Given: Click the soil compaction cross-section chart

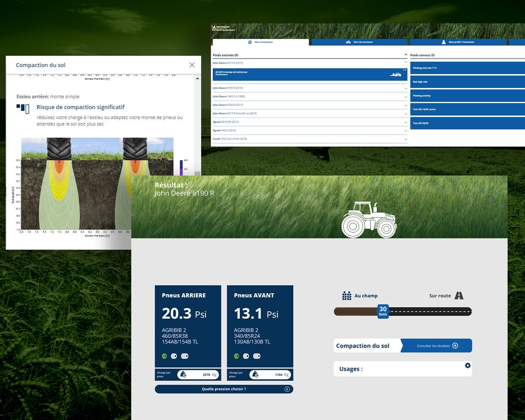Looking at the screenshot, I should point(98,184).
